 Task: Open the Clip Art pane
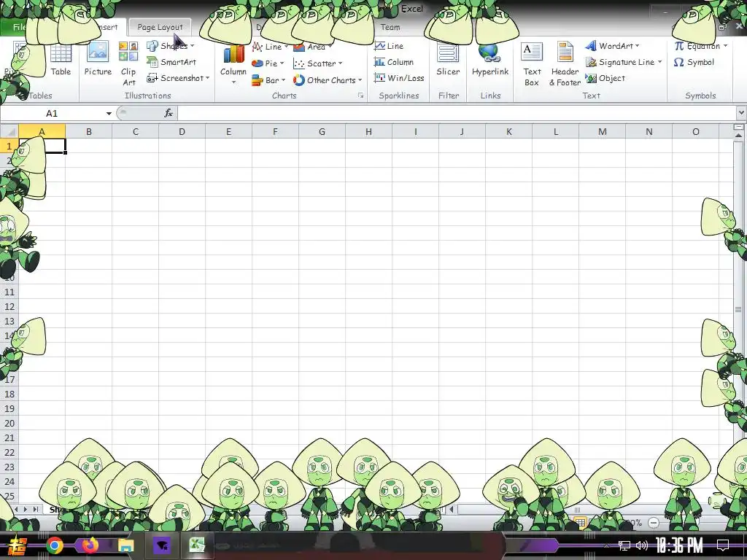128,65
